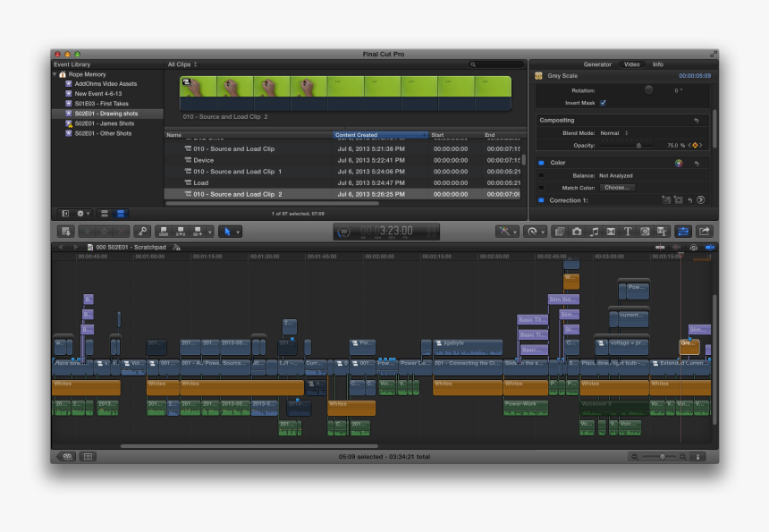This screenshot has width=769, height=532.
Task: Enable the Balance checkbox
Action: (542, 175)
